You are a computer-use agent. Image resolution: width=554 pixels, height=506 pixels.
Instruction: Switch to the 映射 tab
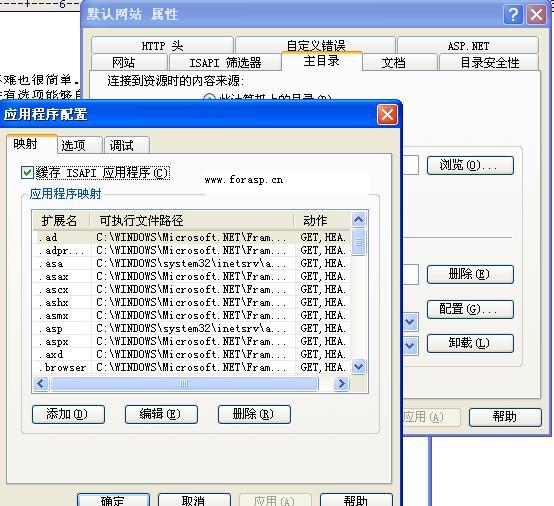pyautogui.click(x=31, y=144)
